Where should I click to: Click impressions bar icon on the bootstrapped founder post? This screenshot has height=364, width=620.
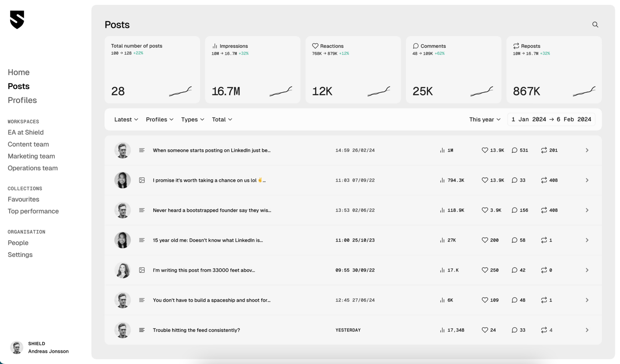tap(442, 210)
